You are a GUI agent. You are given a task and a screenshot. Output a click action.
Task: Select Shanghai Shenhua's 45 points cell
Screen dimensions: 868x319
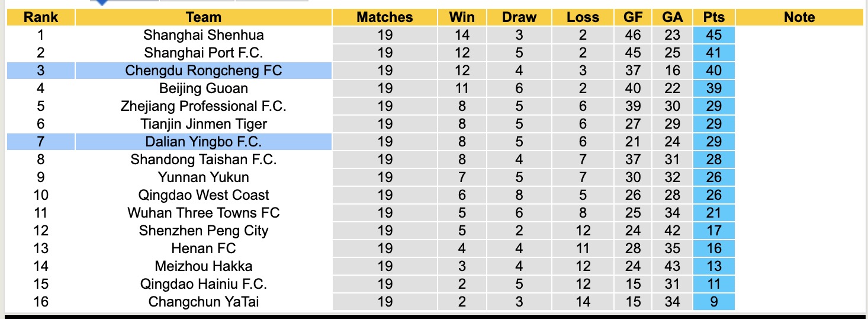point(714,35)
